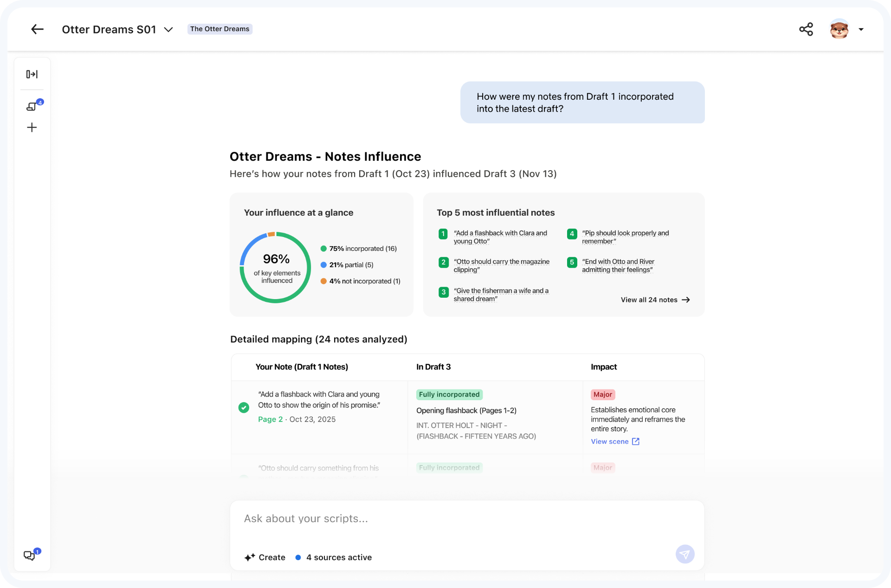Click the 96% influence donut chart
Screen dimensions: 891x588
276,268
